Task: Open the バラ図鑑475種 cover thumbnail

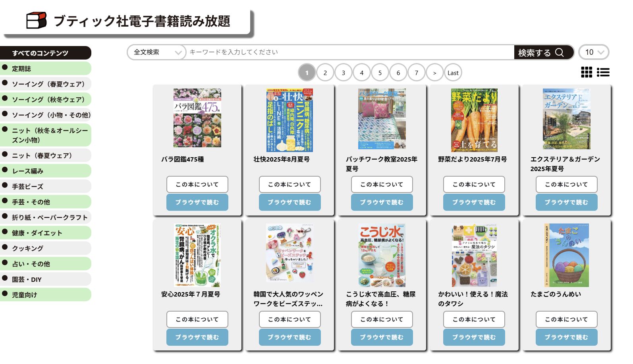Action: click(197, 118)
